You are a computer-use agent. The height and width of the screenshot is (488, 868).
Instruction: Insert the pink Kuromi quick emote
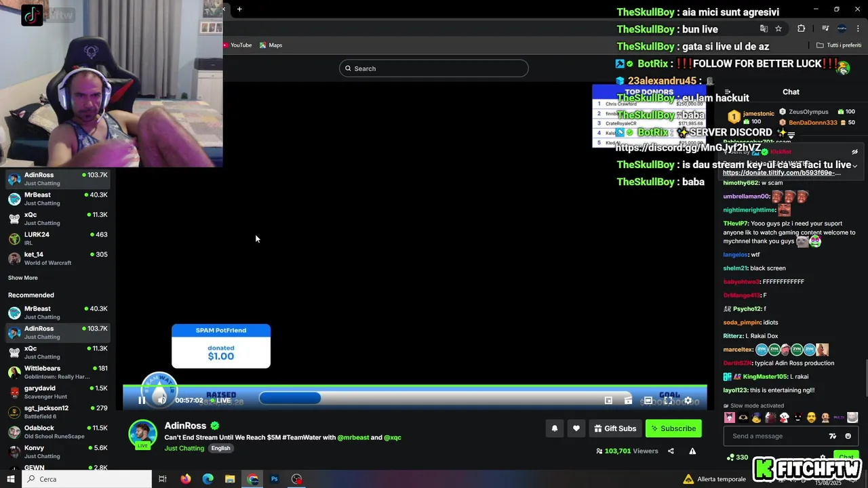click(x=730, y=418)
